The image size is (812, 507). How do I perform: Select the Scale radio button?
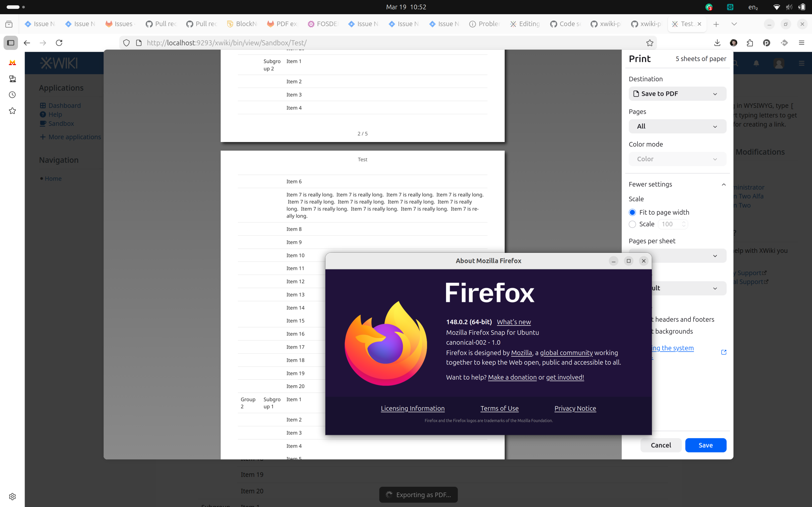(x=632, y=224)
